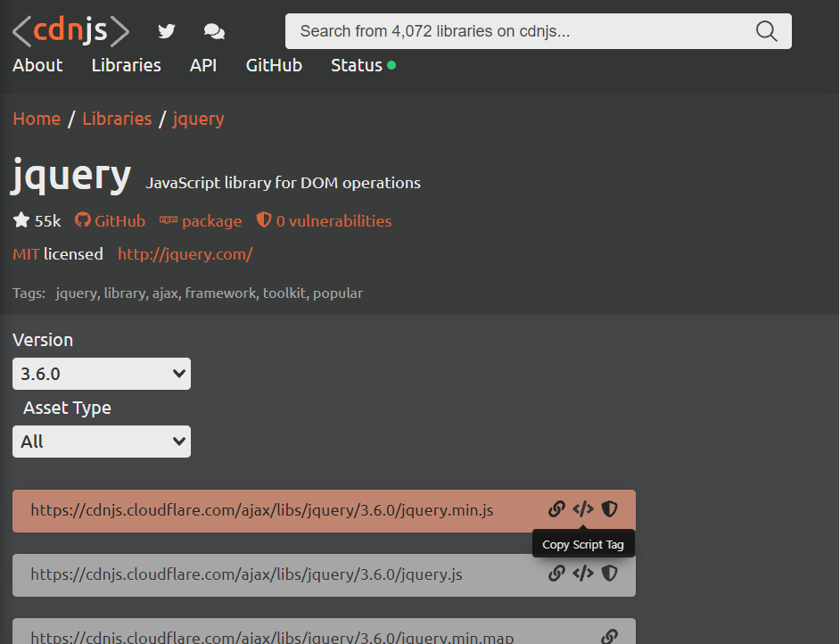This screenshot has height=644, width=840.
Task: Open the Asset Type dropdown
Action: (102, 442)
